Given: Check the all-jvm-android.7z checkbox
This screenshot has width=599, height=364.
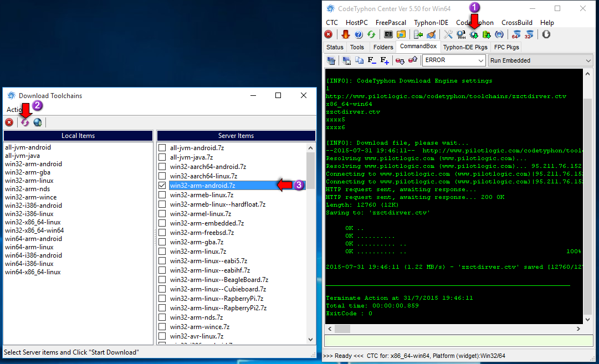Looking at the screenshot, I should pyautogui.click(x=162, y=148).
